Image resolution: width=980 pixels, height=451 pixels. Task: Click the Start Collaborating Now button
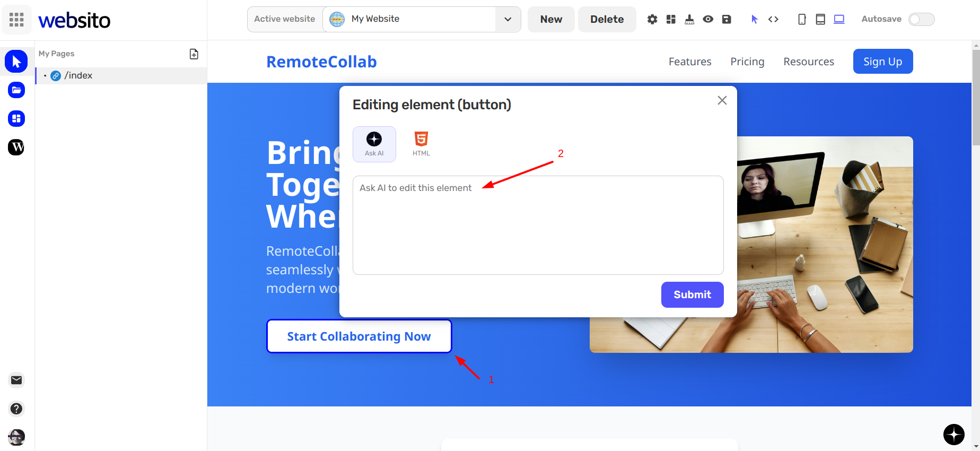tap(359, 336)
